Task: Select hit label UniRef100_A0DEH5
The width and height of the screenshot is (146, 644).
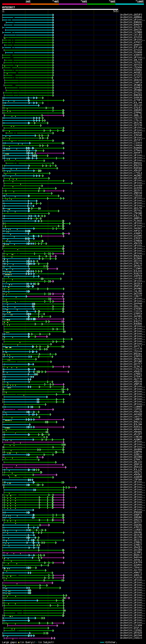Action: point(131,477)
